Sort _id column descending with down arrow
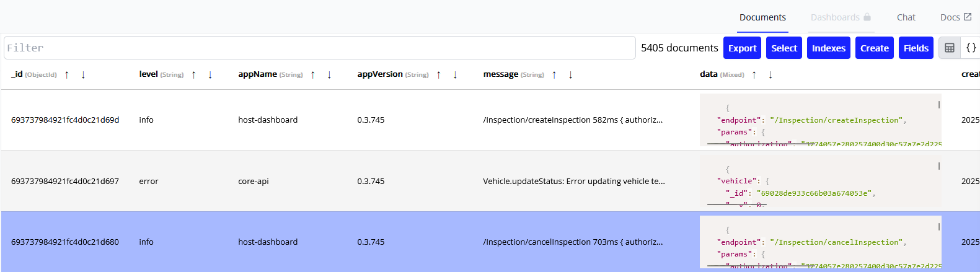980x272 pixels. pyautogui.click(x=83, y=75)
